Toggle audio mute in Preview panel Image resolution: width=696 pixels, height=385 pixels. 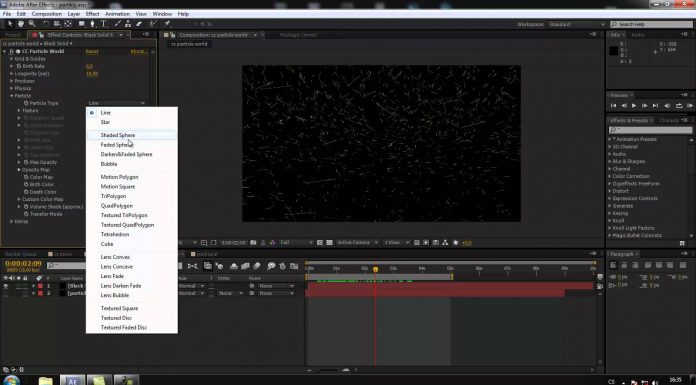[667, 106]
